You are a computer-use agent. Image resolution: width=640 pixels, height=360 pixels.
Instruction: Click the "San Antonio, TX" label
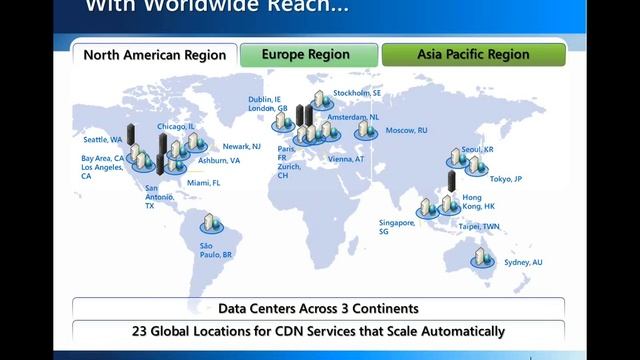[159, 197]
